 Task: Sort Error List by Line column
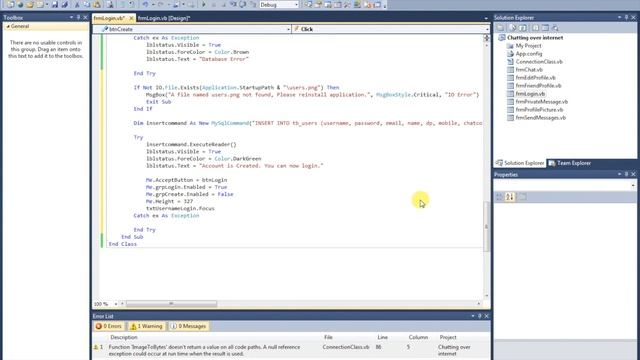382,337
